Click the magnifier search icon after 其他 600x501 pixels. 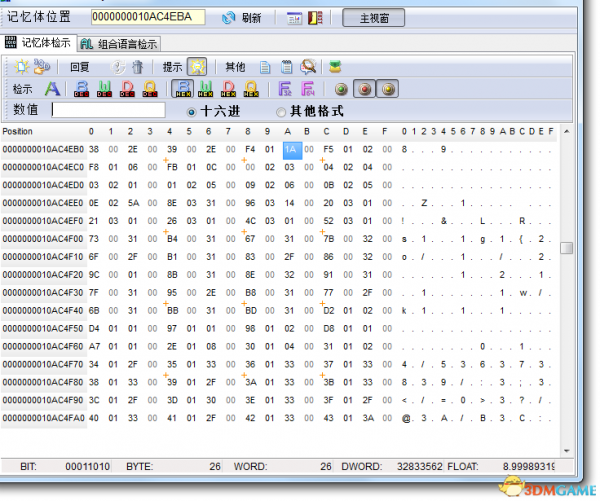[x=309, y=66]
